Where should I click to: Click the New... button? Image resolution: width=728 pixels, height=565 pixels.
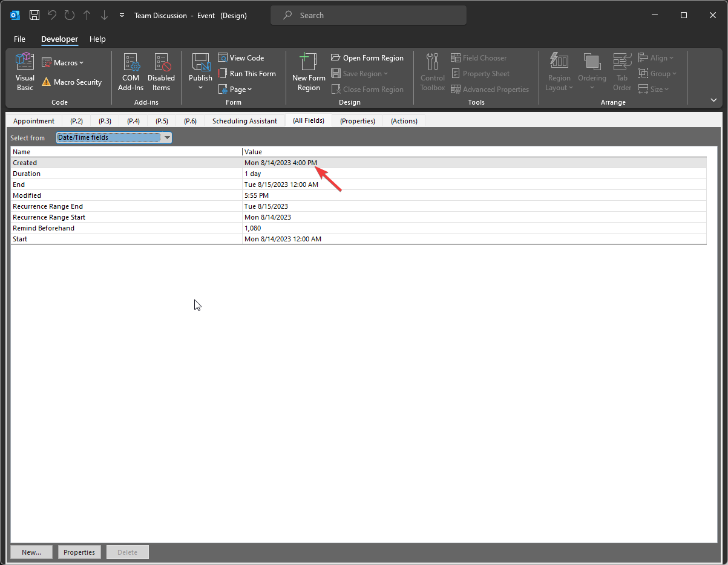31,552
